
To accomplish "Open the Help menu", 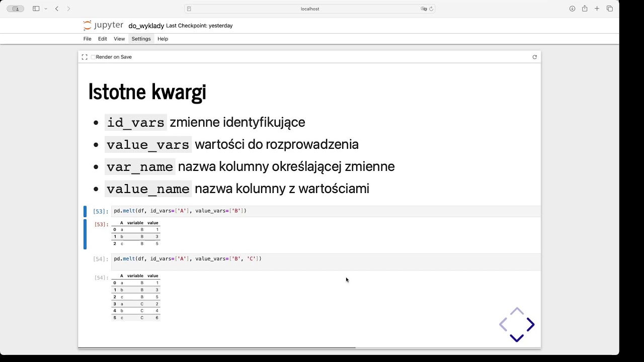I will pyautogui.click(x=163, y=39).
